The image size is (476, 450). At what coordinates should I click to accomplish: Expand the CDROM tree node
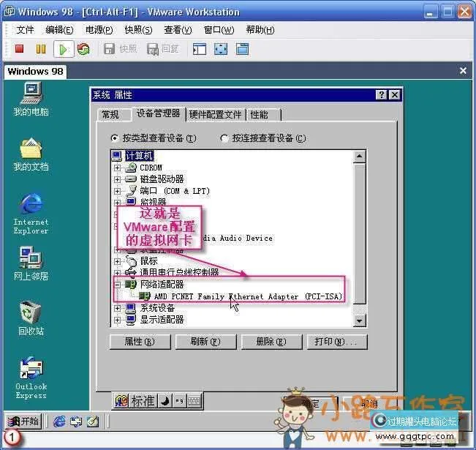[x=117, y=168]
